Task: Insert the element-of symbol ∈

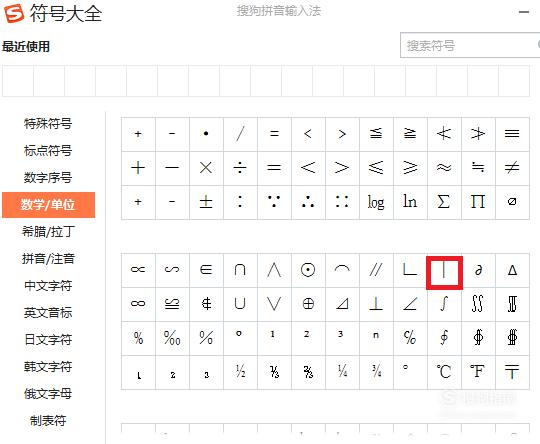Action: [x=206, y=270]
